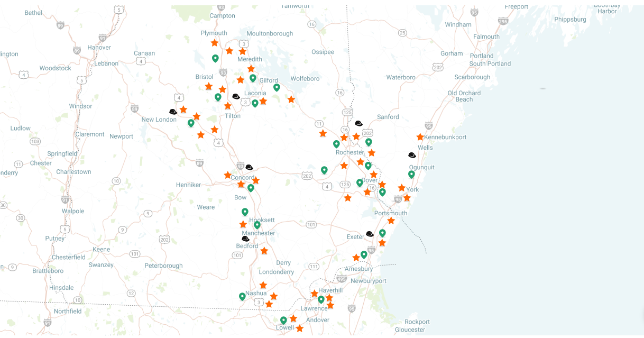Viewport: 644px width, 338px height.
Task: Open the green pin below Ogunquit label
Action: (411, 174)
